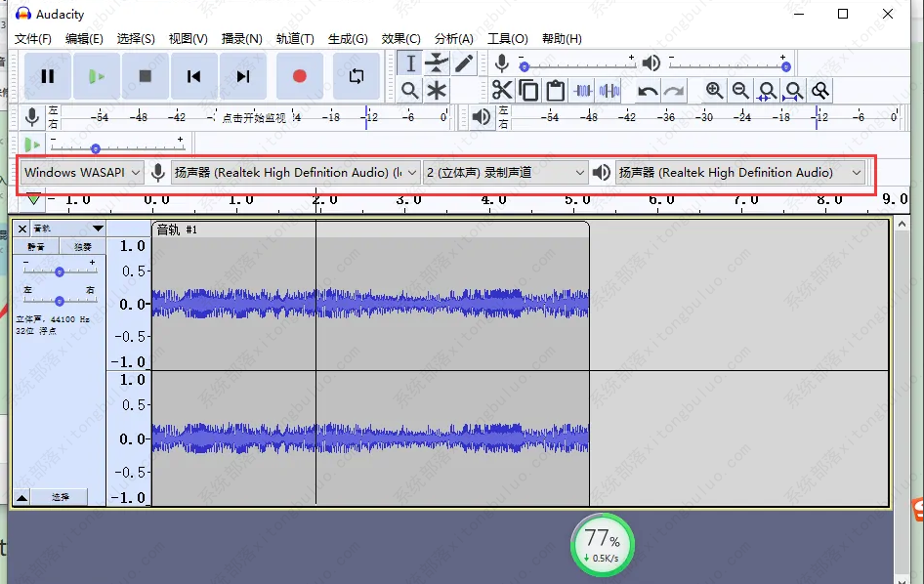Toggle the loop playback button
This screenshot has width=924, height=584.
point(356,76)
